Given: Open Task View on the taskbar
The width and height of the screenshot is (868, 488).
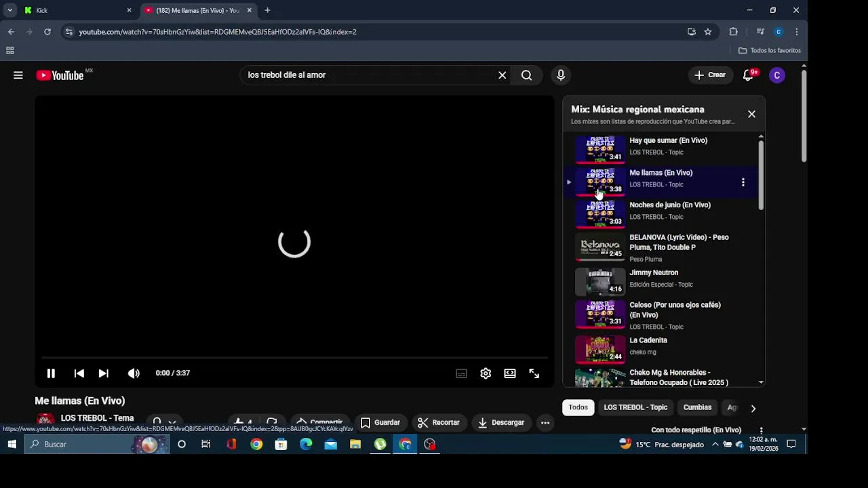Looking at the screenshot, I should point(205,445).
